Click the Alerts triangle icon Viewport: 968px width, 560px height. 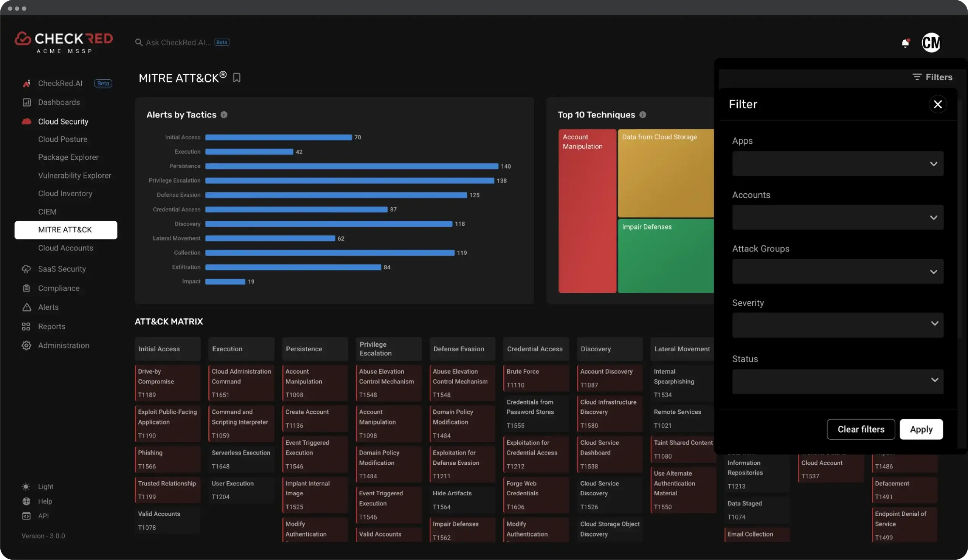pos(26,307)
